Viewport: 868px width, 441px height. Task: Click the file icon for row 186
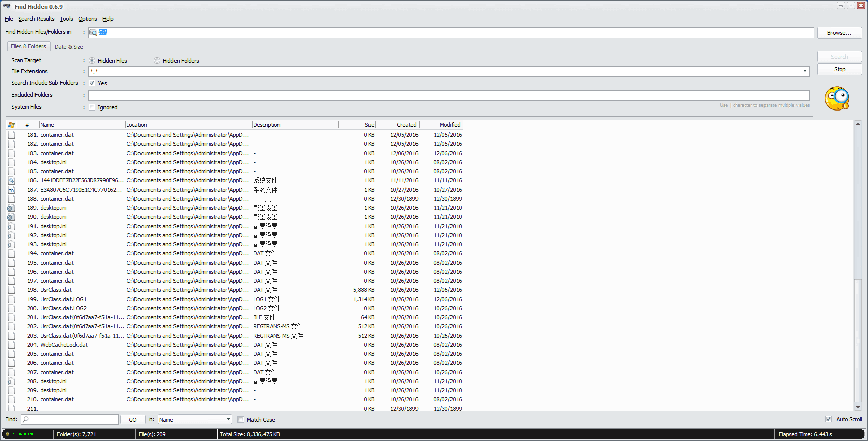[x=11, y=181]
